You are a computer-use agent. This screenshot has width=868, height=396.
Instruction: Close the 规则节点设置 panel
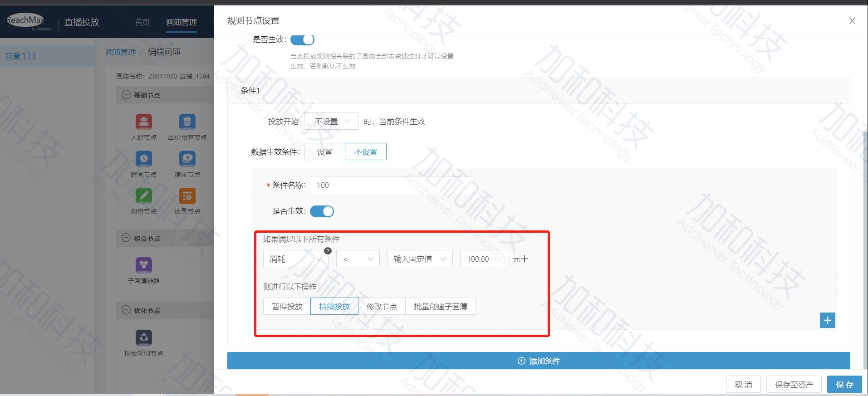[x=852, y=21]
